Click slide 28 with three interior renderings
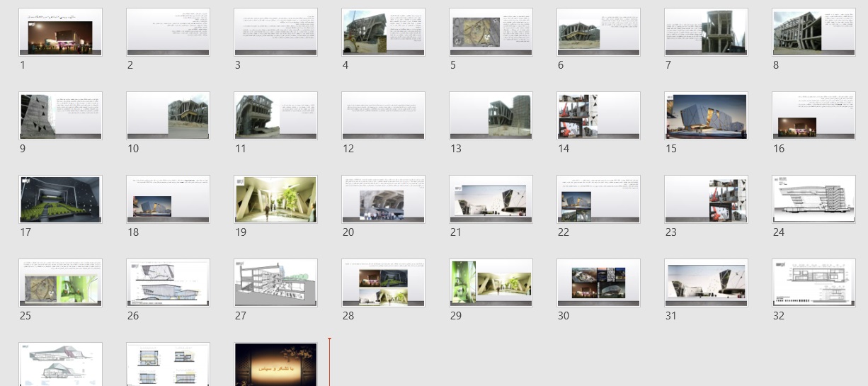 [x=383, y=283]
